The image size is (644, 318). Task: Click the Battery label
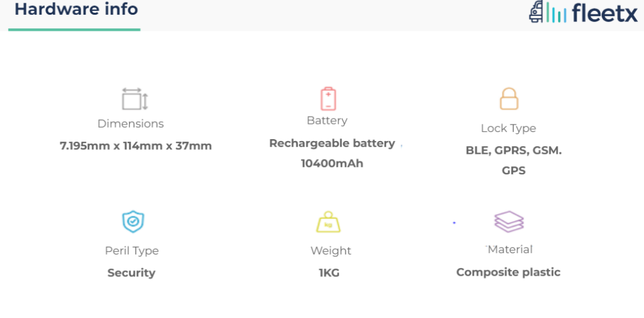[327, 121]
